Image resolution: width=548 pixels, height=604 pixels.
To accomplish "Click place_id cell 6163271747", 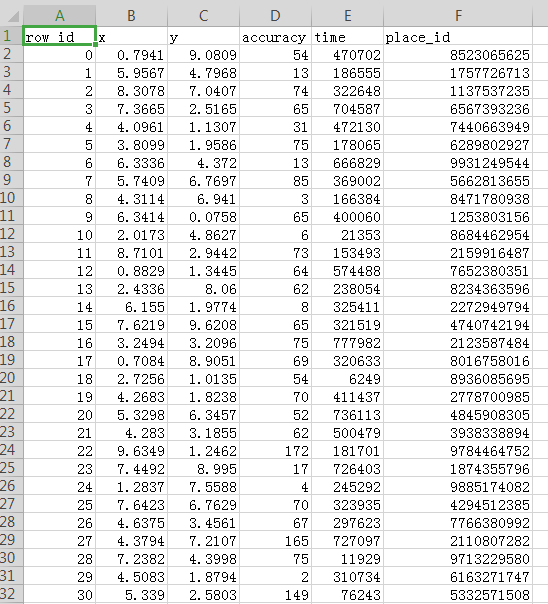I will (458, 577).
